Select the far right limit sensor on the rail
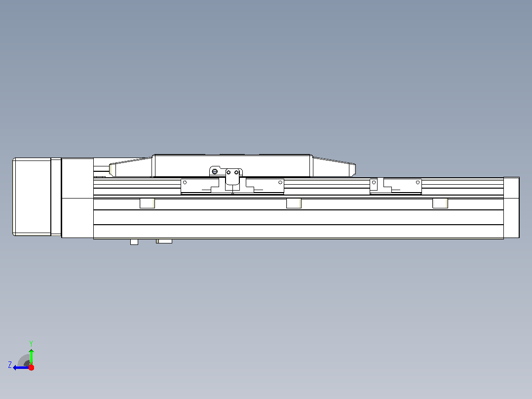 click(396, 186)
